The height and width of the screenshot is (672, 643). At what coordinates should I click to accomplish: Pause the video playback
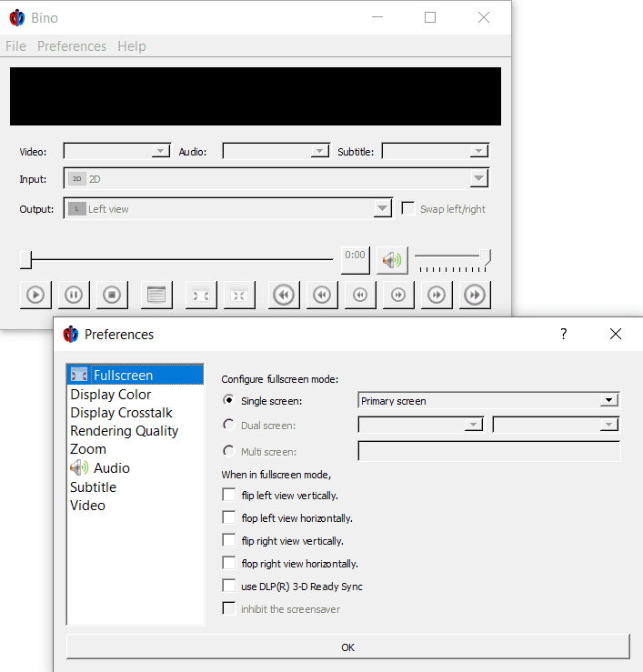tap(74, 295)
